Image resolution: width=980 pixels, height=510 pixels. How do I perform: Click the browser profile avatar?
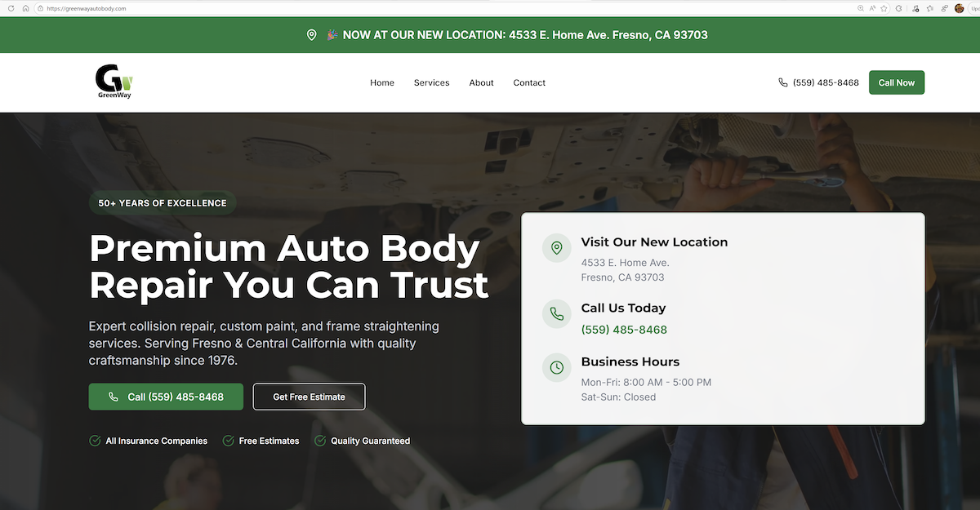(x=959, y=8)
